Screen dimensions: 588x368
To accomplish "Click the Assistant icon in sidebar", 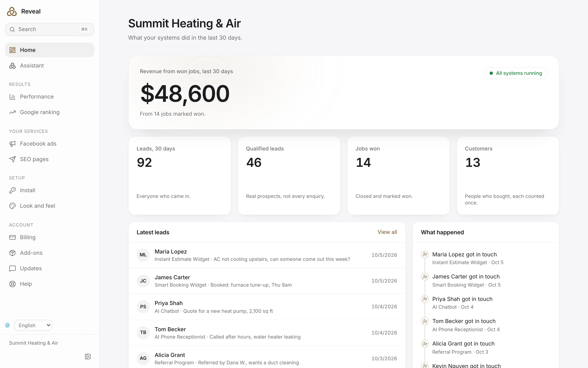I will pyautogui.click(x=12, y=65).
